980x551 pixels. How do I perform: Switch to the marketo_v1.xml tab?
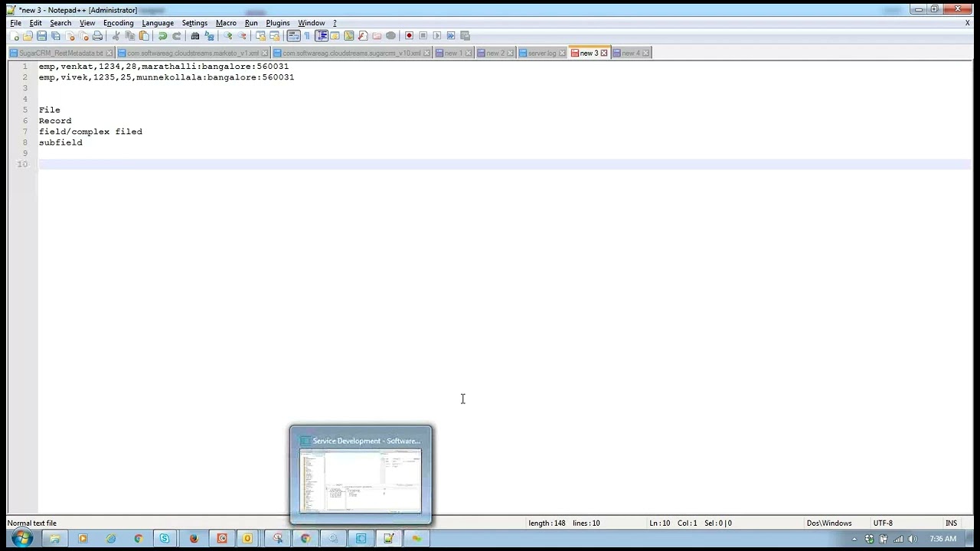(193, 53)
